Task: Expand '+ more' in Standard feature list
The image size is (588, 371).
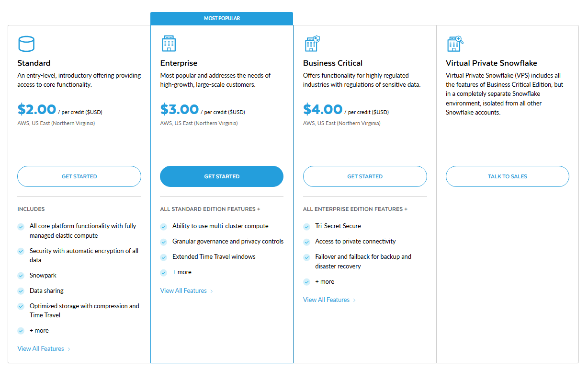Action: click(x=39, y=331)
